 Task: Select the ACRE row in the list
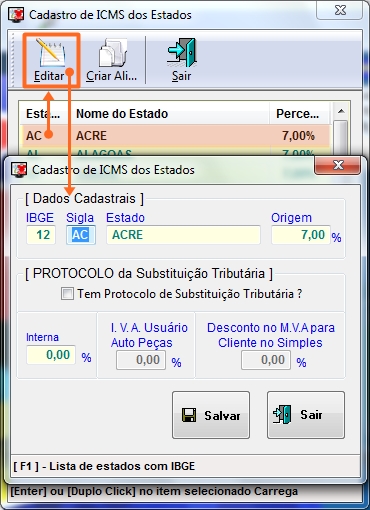click(x=175, y=136)
